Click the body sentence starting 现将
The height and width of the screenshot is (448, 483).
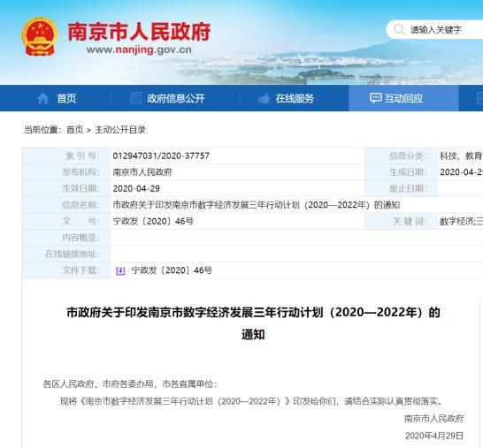(251, 401)
